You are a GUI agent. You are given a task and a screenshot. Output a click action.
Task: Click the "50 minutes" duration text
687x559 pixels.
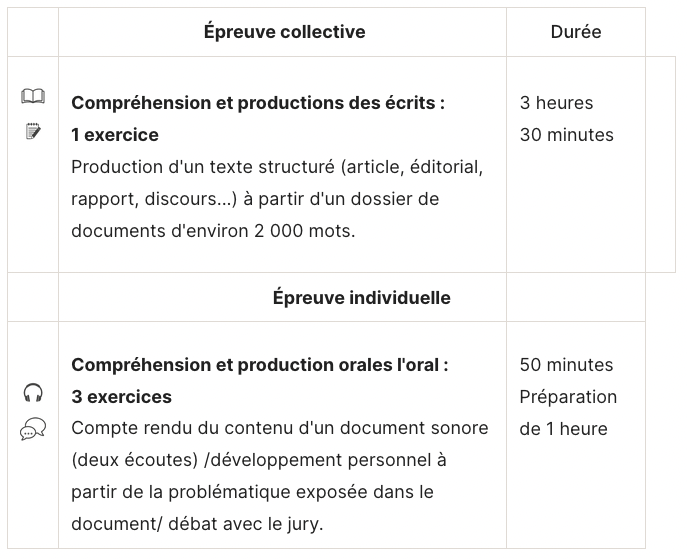click(566, 365)
